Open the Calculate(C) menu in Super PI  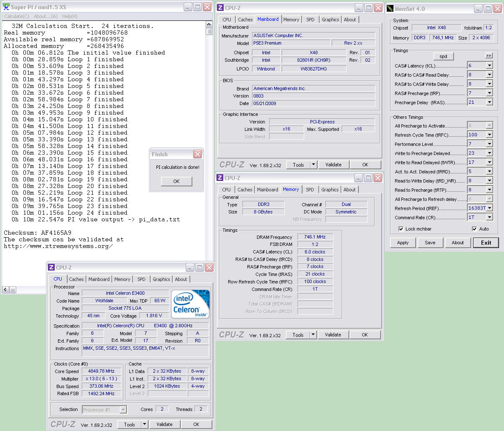[x=17, y=16]
